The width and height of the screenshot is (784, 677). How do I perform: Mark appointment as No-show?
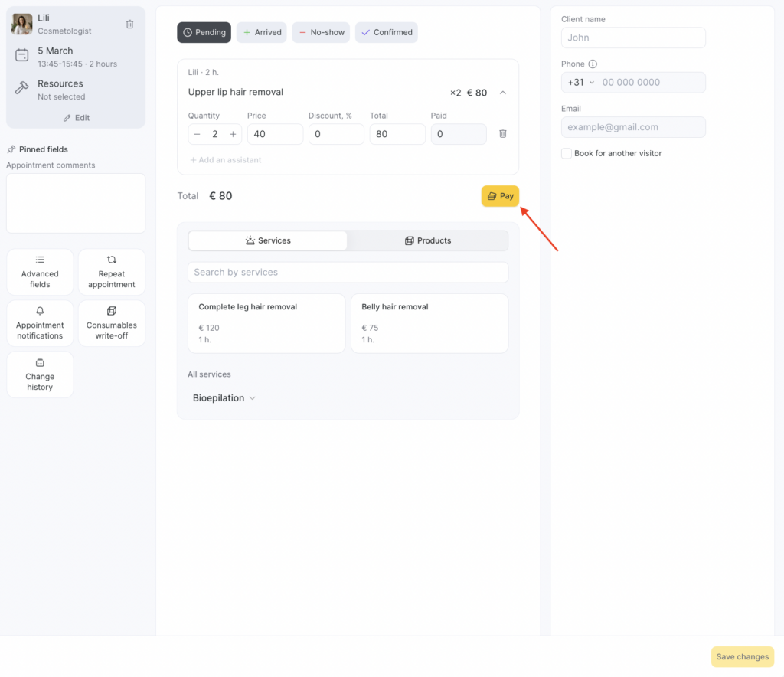coord(321,32)
